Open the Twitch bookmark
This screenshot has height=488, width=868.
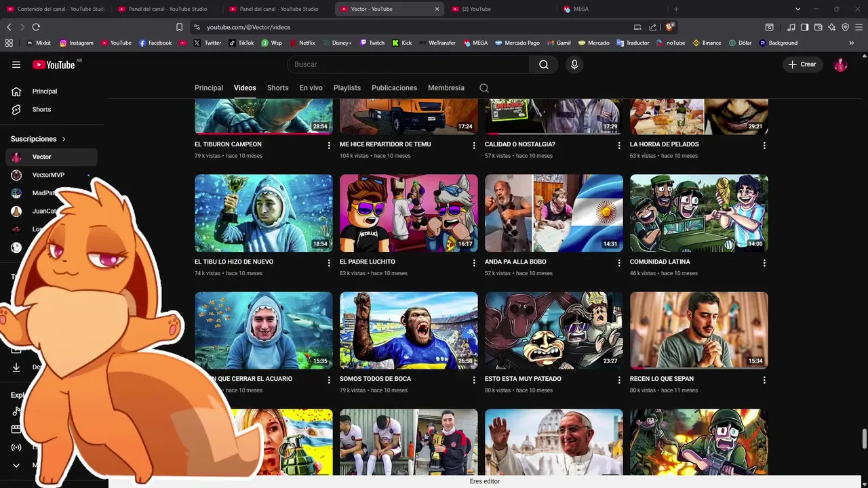372,43
